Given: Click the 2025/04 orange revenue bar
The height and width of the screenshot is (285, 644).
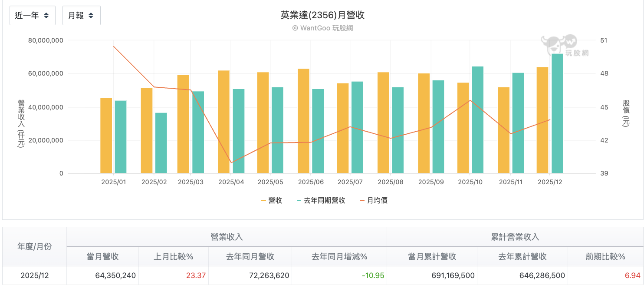Looking at the screenshot, I should (x=223, y=122).
